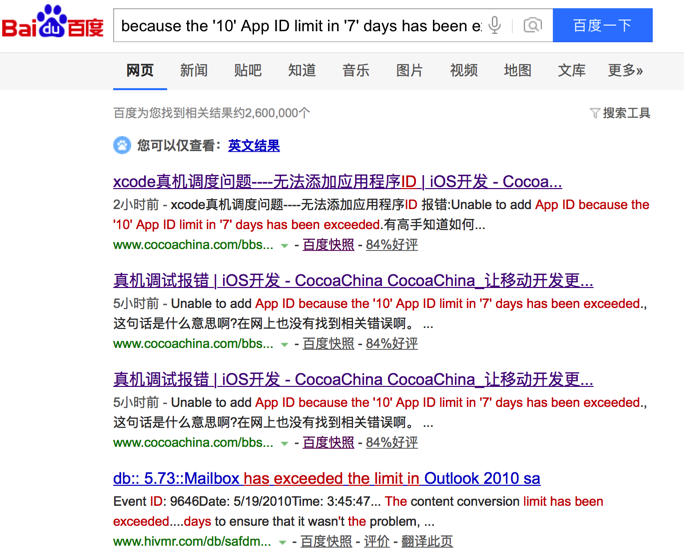684x559 pixels.
Task: Click the Baidu logo
Action: [53, 22]
